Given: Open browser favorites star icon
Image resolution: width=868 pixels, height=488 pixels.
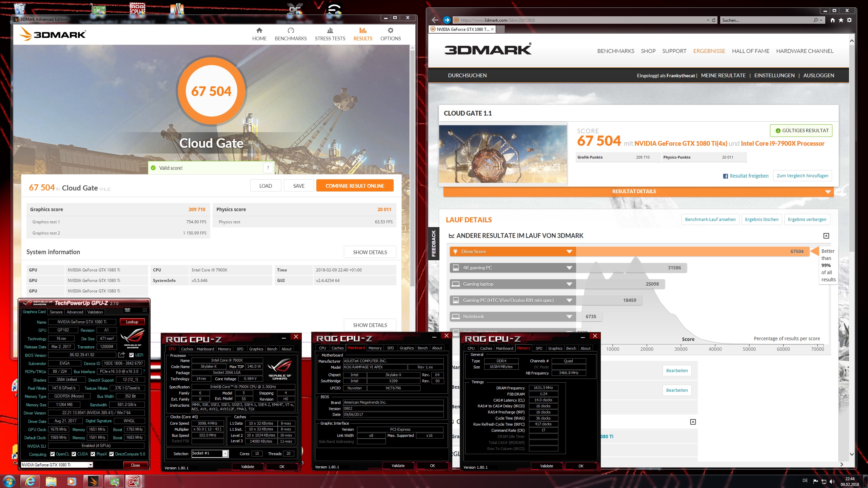Looking at the screenshot, I should (x=841, y=20).
